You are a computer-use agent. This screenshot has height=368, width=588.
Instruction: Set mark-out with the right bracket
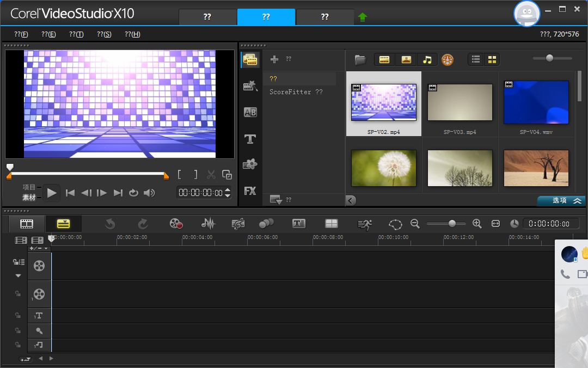coord(195,174)
